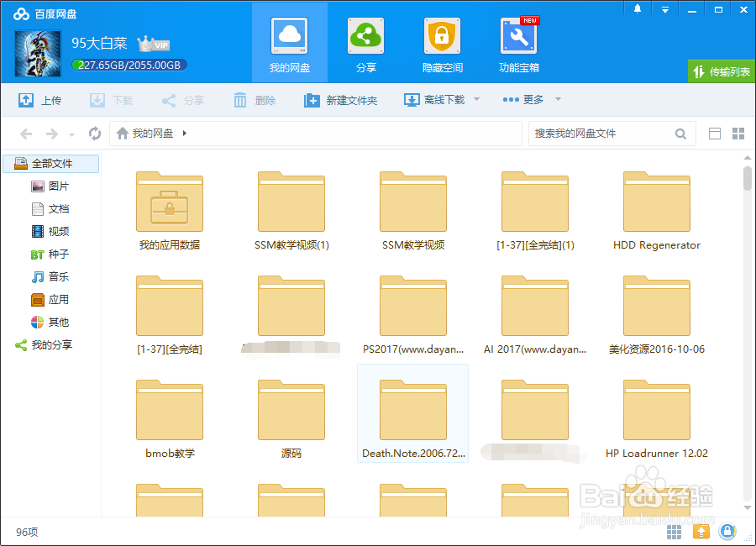Filter by 文档 in sidebar
The image size is (756, 546).
50,209
